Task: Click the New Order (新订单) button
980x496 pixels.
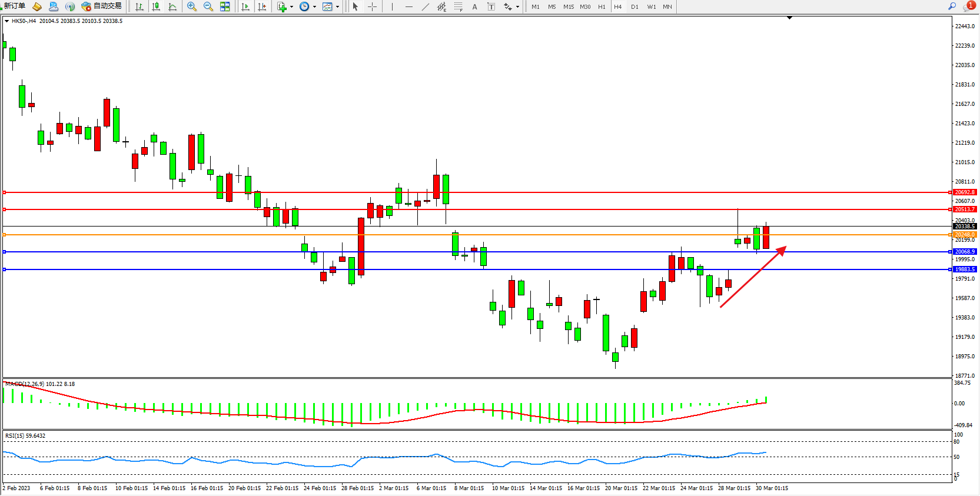Action: pyautogui.click(x=14, y=6)
